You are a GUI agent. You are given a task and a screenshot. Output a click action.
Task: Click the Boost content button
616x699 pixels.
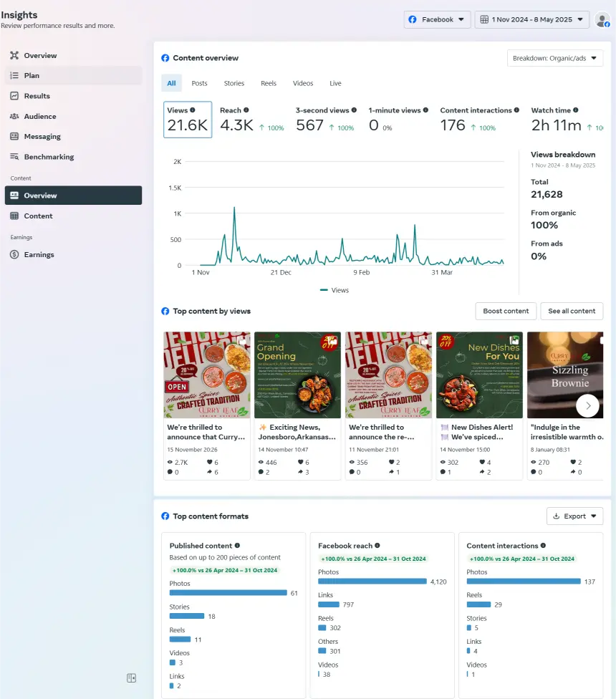(x=506, y=311)
